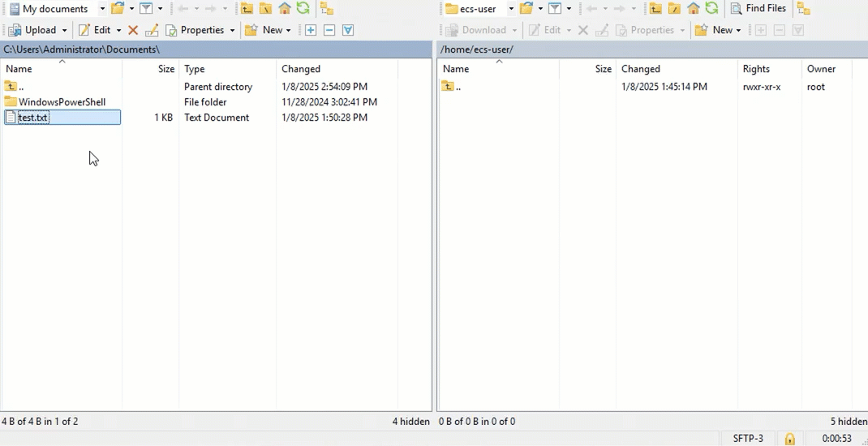Click the rwxr-xr-x rights cell
Image resolution: width=868 pixels, height=446 pixels.
pos(762,86)
